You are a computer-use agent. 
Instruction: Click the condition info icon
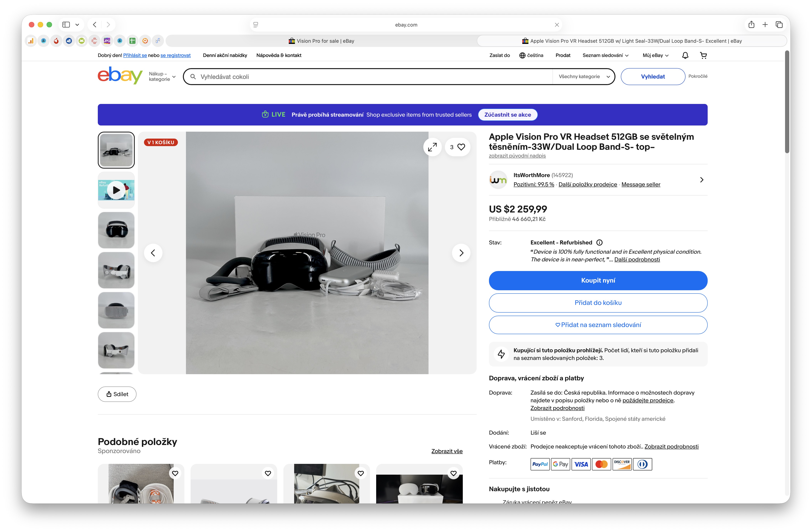599,243
